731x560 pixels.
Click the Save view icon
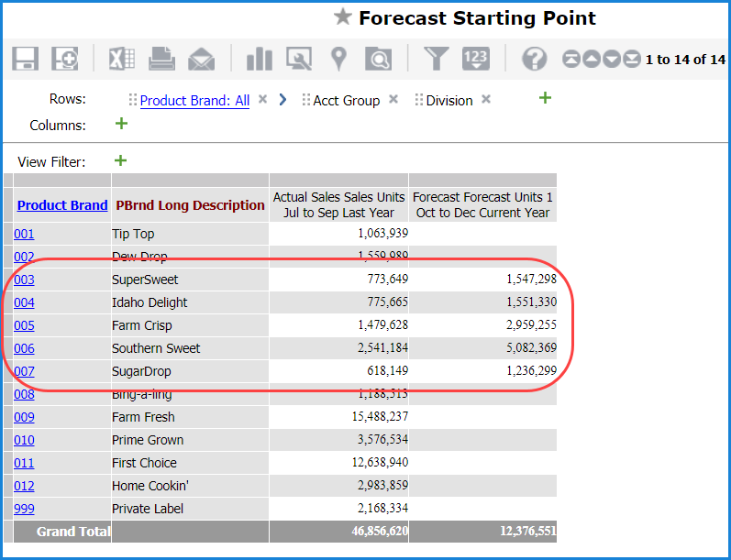(x=25, y=59)
